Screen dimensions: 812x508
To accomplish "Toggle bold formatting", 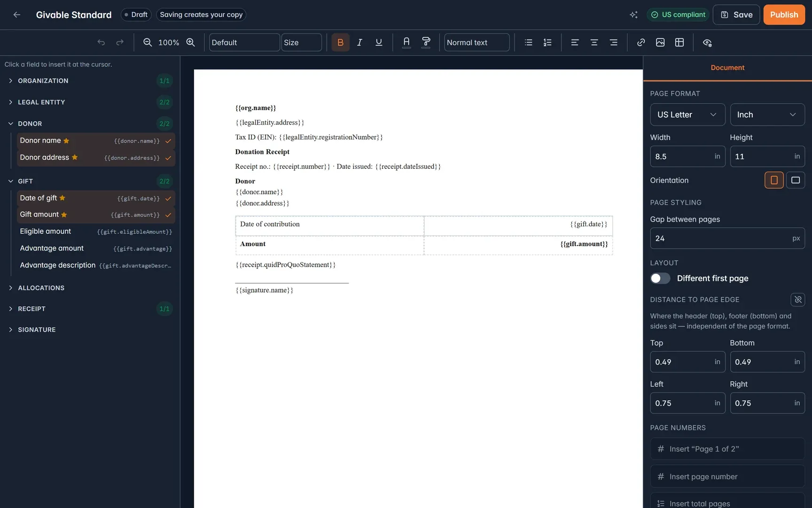I will pyautogui.click(x=340, y=42).
